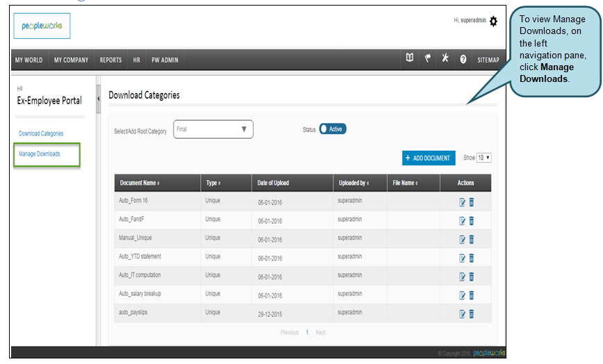
Task: Open the SITEMAP link in the navbar
Action: click(488, 60)
